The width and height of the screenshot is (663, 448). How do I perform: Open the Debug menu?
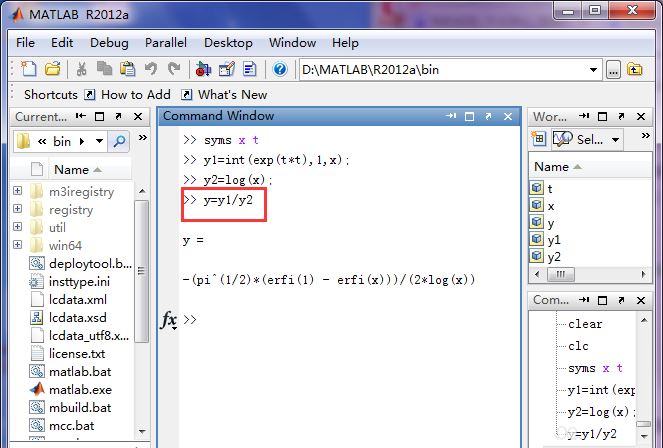tap(109, 43)
